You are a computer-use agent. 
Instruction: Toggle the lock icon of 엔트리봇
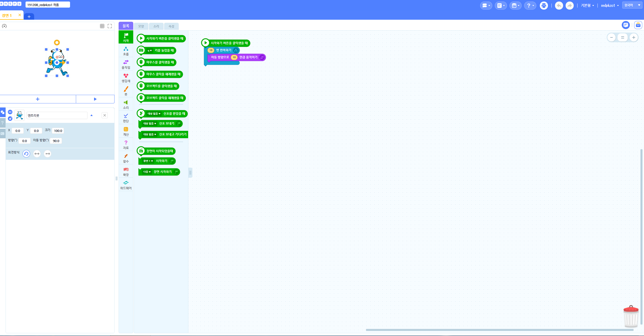point(10,119)
